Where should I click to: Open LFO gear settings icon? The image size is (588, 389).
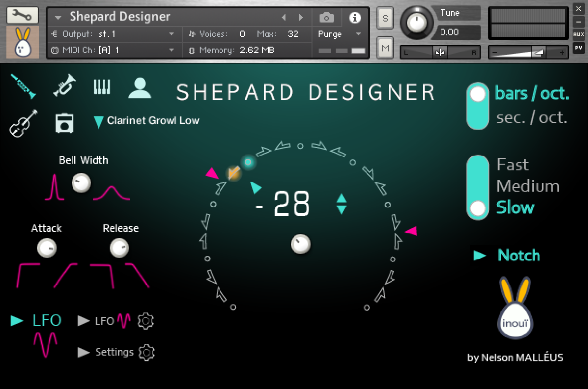pyautogui.click(x=146, y=321)
